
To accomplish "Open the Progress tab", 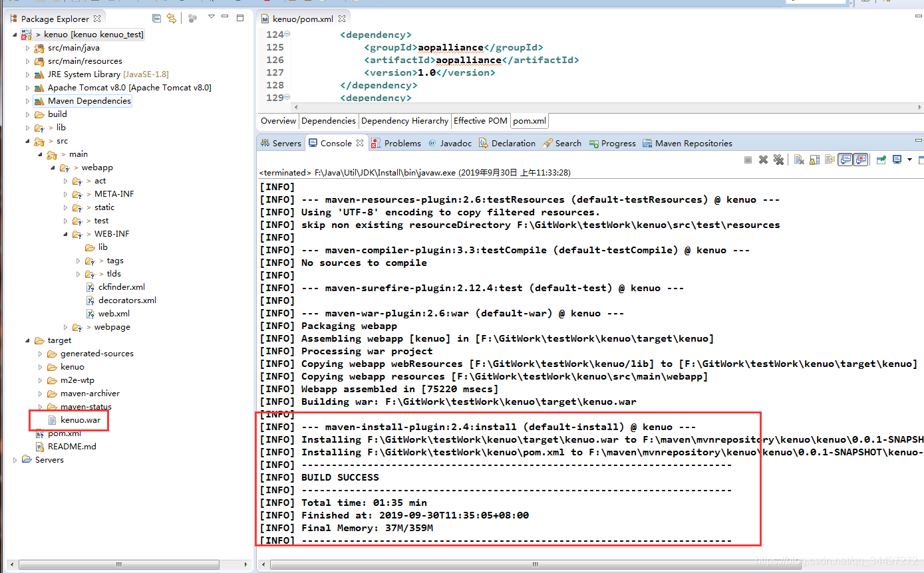I will tap(612, 143).
